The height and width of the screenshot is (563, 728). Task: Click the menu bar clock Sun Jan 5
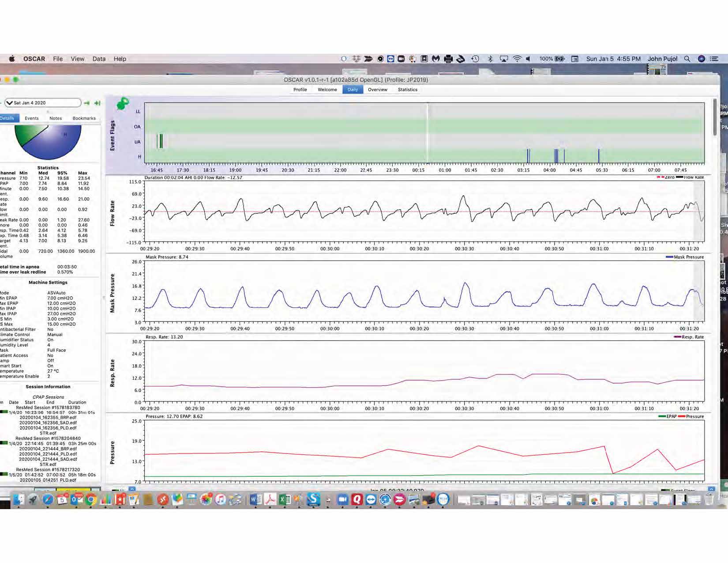click(613, 59)
